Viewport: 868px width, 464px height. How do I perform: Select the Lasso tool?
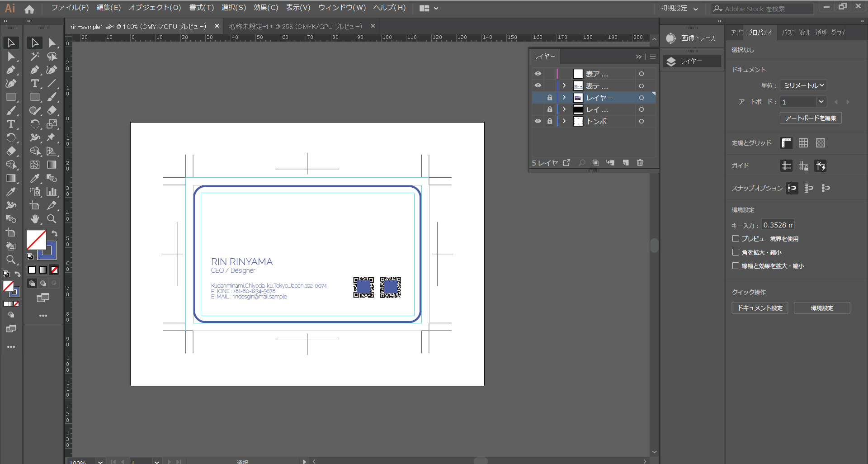pyautogui.click(x=52, y=57)
